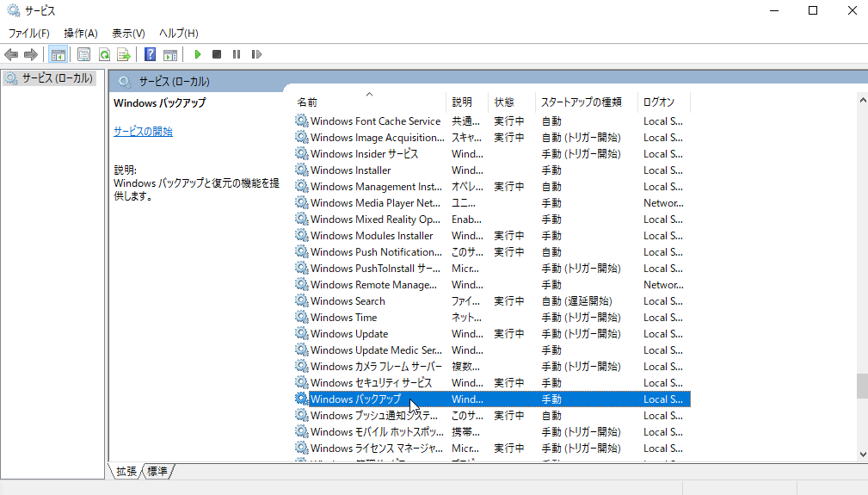
Task: Select Windows Push Notification... service name
Action: [377, 252]
